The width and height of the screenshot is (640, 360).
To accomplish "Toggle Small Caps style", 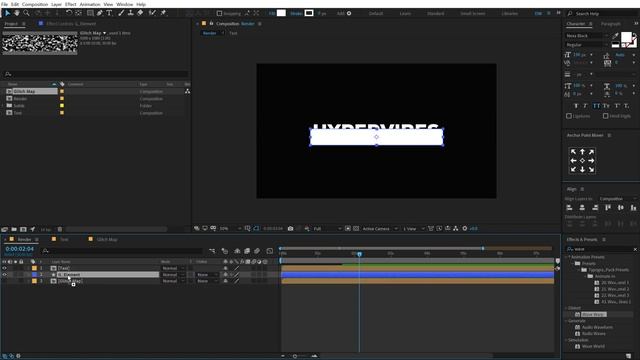I will click(606, 106).
